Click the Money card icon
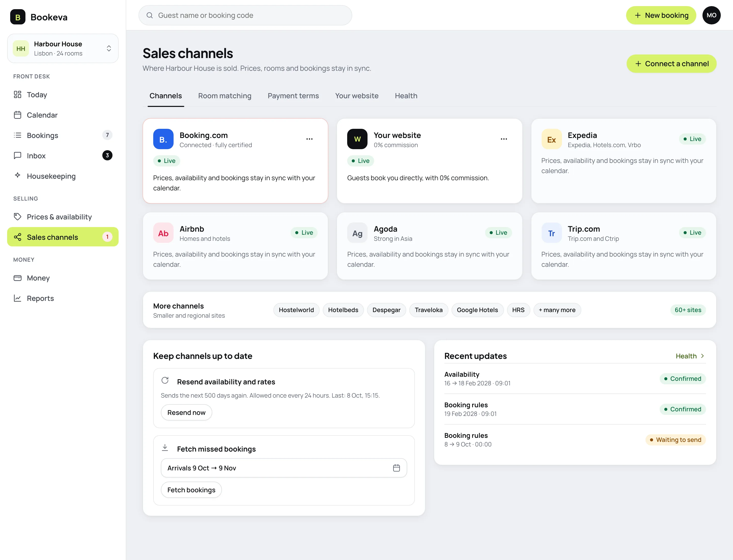 [18, 278]
